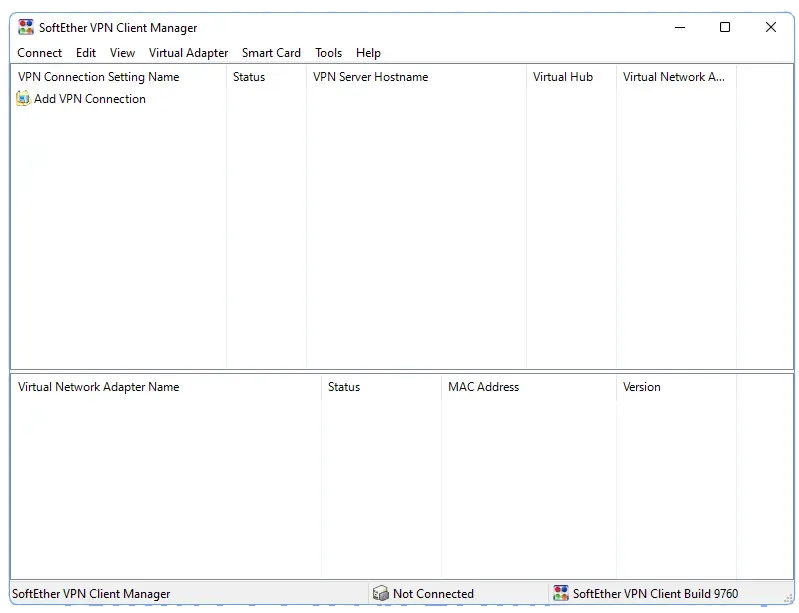Click the MAC Address column header
799x613 pixels.
(483, 387)
